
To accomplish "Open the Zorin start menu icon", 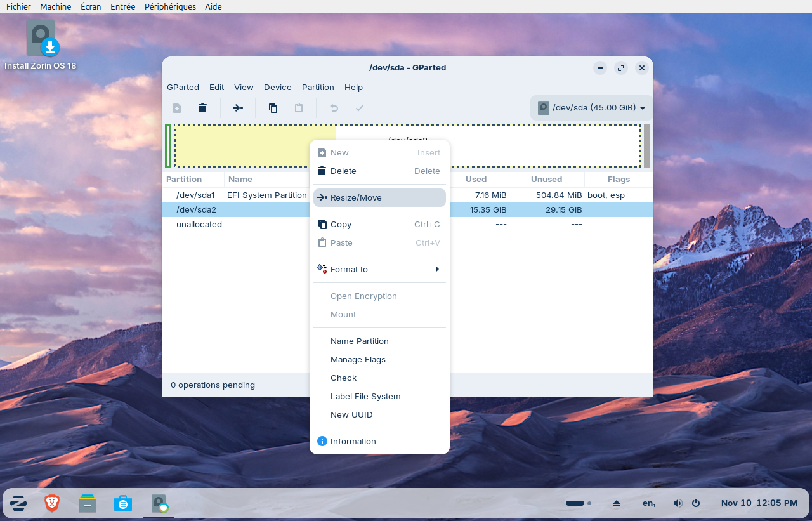I will [x=18, y=504].
